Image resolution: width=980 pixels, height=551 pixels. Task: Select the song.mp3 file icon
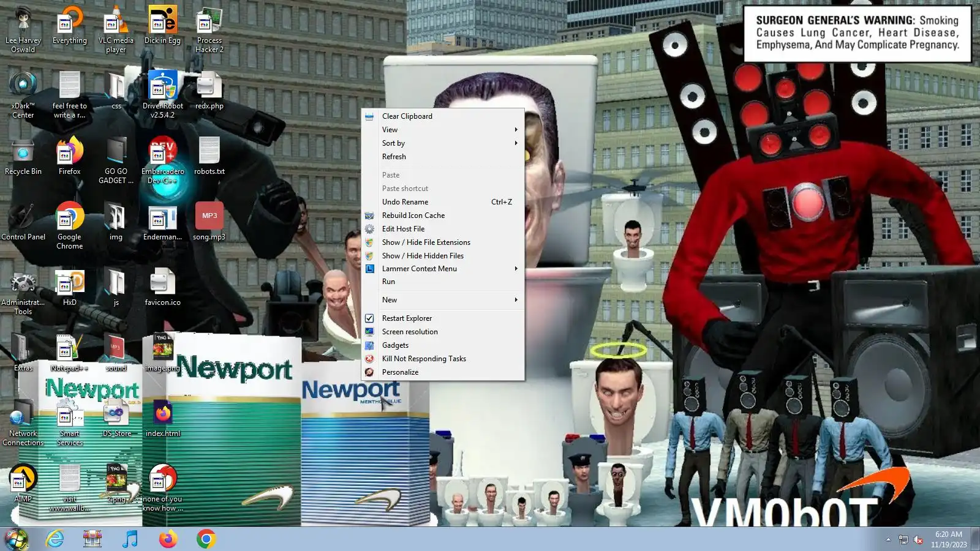pyautogui.click(x=209, y=222)
